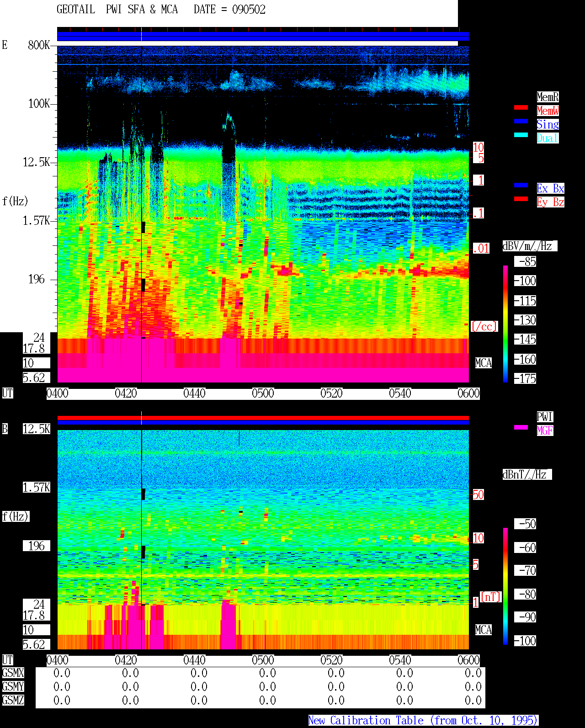This screenshot has height=728, width=585.
Task: Open the New Calibration Table note link
Action: pos(423,721)
